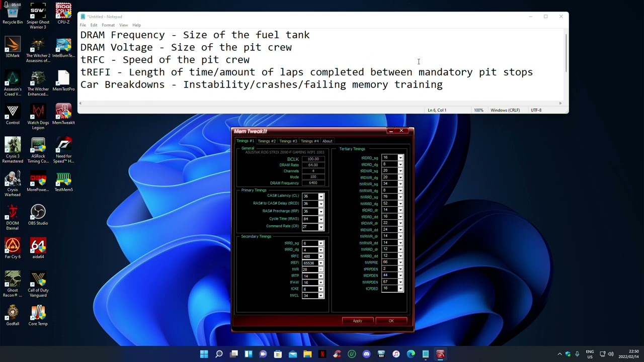Select the OBS Studio desktop icon
This screenshot has width=644, height=362.
tap(38, 215)
